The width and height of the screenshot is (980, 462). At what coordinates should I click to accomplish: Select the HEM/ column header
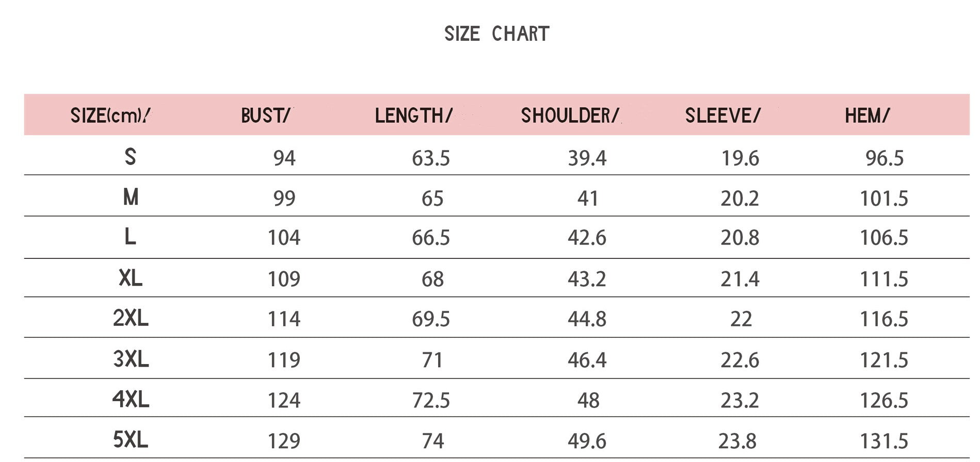coord(867,115)
